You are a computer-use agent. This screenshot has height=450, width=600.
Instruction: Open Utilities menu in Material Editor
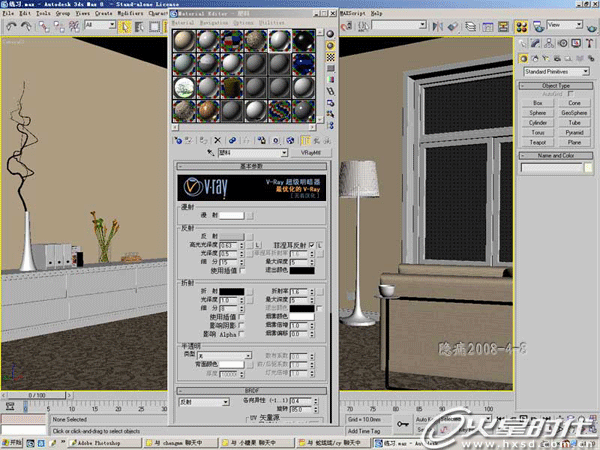[x=271, y=23]
